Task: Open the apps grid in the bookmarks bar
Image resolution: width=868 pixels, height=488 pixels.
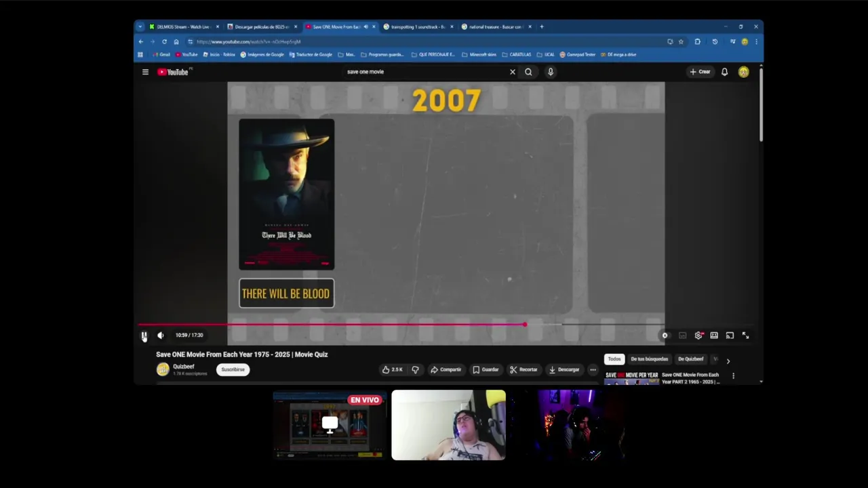Action: tap(141, 54)
